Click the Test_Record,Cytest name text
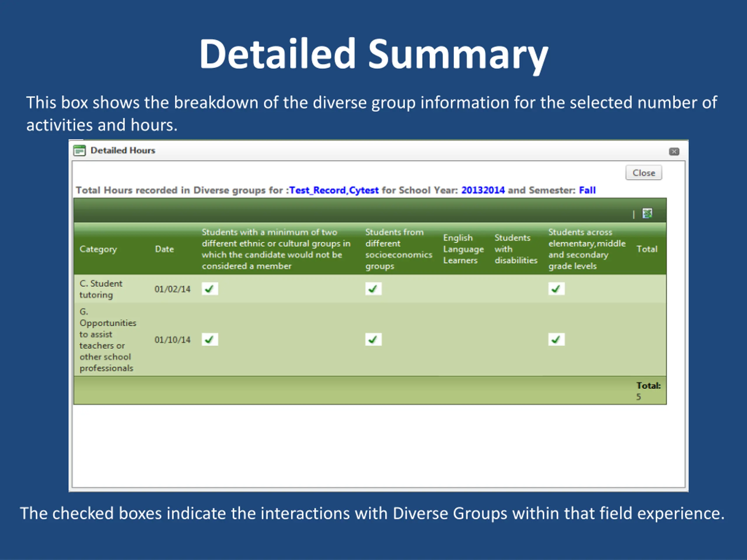 (334, 190)
